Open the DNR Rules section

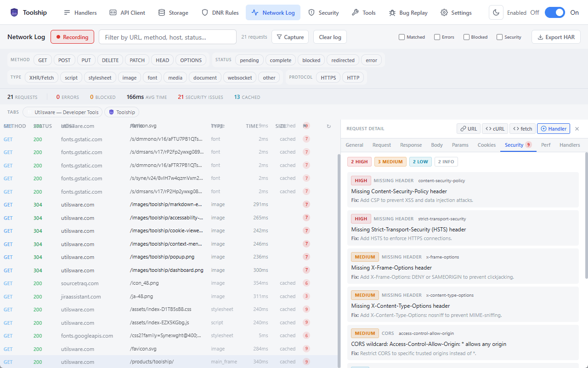click(x=220, y=12)
